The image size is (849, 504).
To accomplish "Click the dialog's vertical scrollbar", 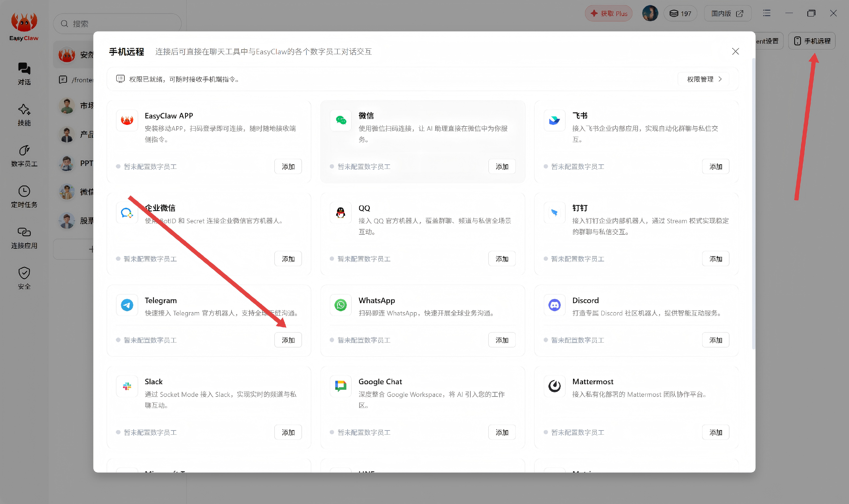I will coord(754,204).
